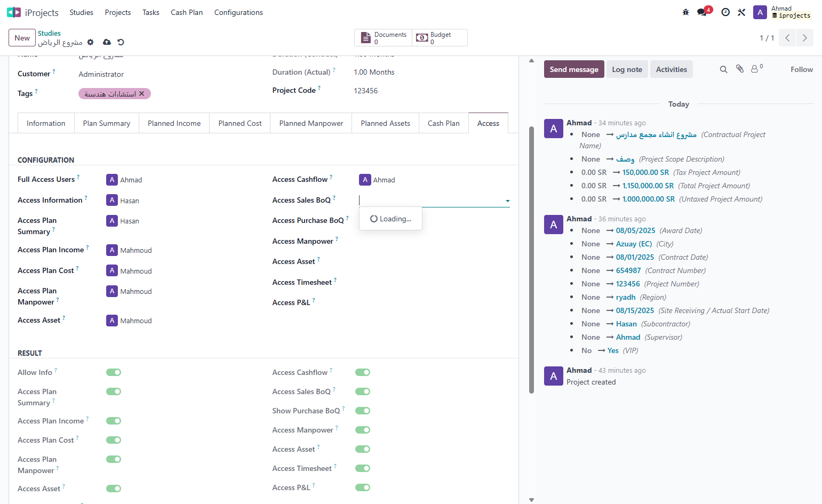Click the Send message button
Screen dimensions: 822x504
point(574,69)
